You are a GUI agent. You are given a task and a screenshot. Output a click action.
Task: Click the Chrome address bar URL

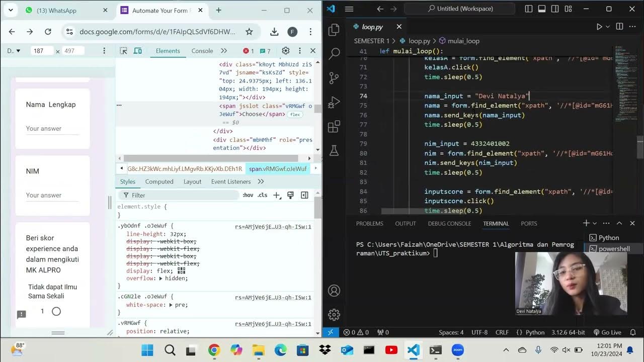(x=157, y=32)
